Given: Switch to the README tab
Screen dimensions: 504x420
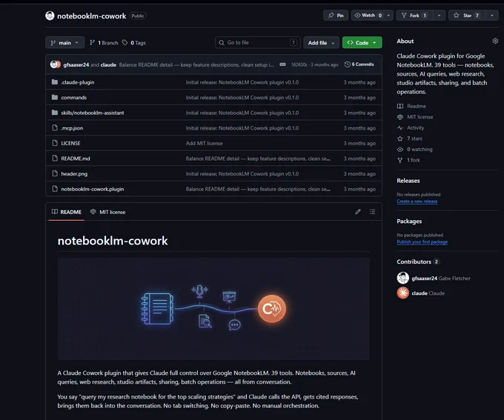Looking at the screenshot, I should 67,212.
